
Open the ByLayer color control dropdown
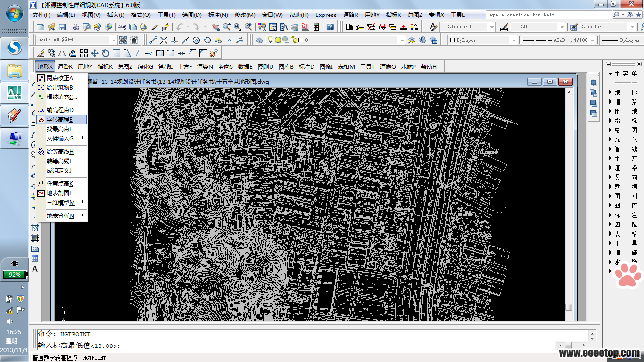tap(514, 40)
